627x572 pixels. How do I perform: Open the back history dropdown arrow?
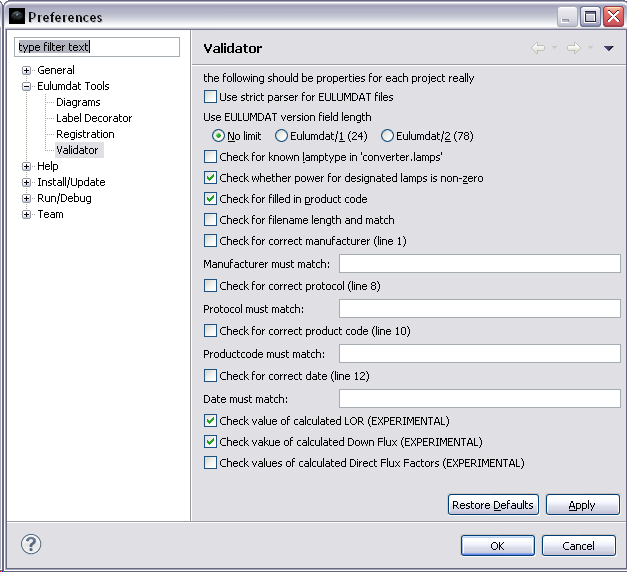[554, 48]
